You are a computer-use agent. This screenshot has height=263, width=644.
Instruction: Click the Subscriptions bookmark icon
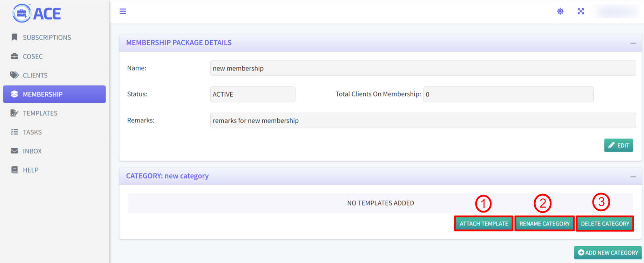(x=14, y=37)
